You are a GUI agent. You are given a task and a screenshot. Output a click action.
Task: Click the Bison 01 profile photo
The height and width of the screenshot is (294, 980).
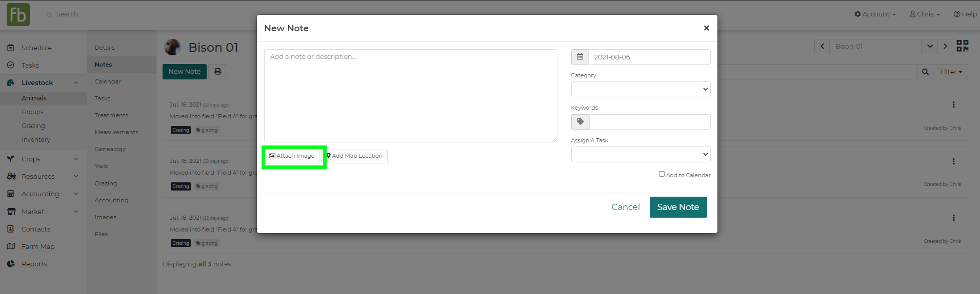tap(172, 47)
